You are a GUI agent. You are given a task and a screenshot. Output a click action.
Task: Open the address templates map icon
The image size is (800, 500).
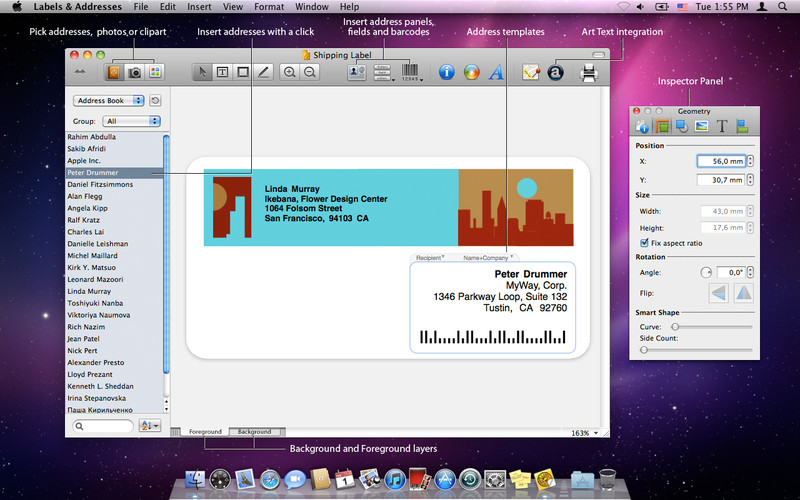[x=531, y=72]
